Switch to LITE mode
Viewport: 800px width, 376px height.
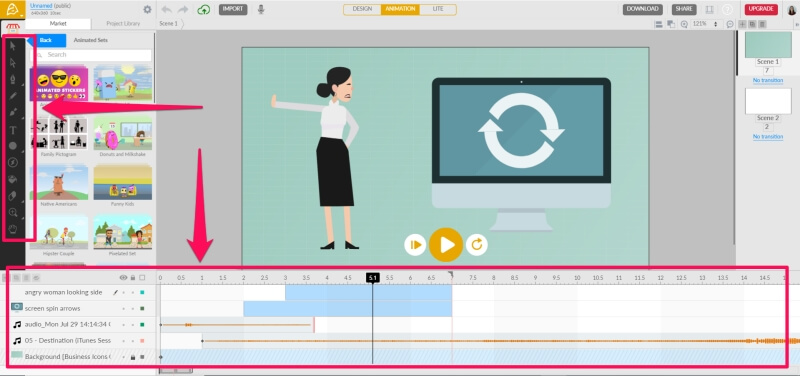pyautogui.click(x=438, y=9)
